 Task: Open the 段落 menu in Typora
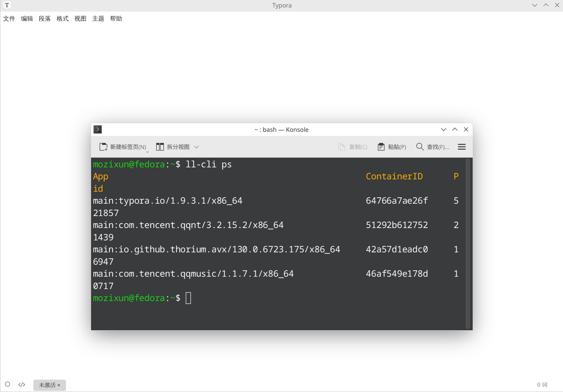(45, 19)
